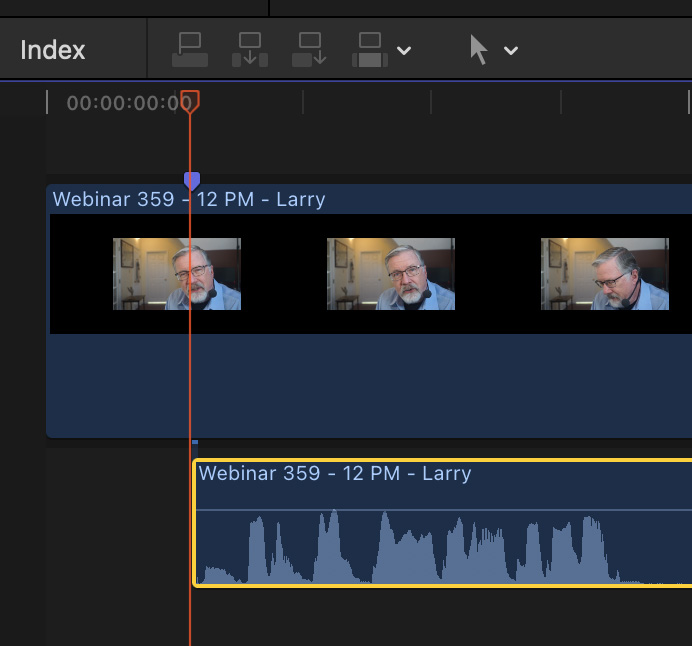Click the empty area below video thumbnails
This screenshot has width=692, height=646.
click(370, 385)
